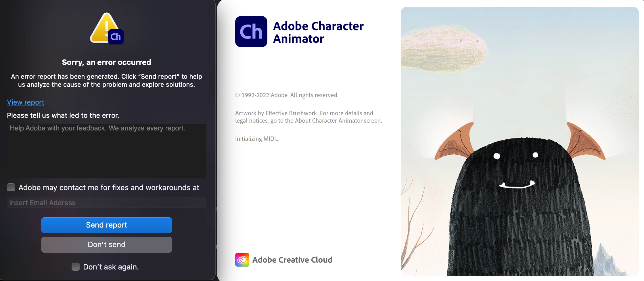This screenshot has width=644, height=281.
Task: Click the peanut-shaped cloud in artwork
Action: (x=444, y=49)
